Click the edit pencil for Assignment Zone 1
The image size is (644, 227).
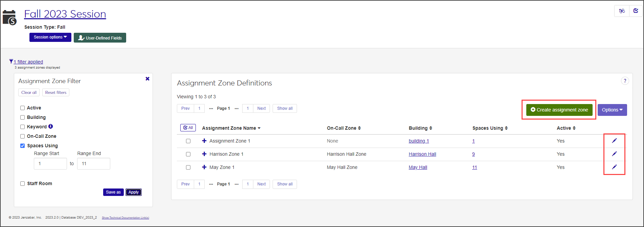point(614,141)
